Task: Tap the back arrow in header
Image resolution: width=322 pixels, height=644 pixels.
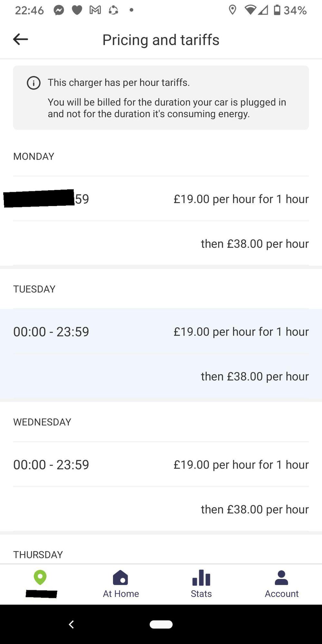Action: 21,40
